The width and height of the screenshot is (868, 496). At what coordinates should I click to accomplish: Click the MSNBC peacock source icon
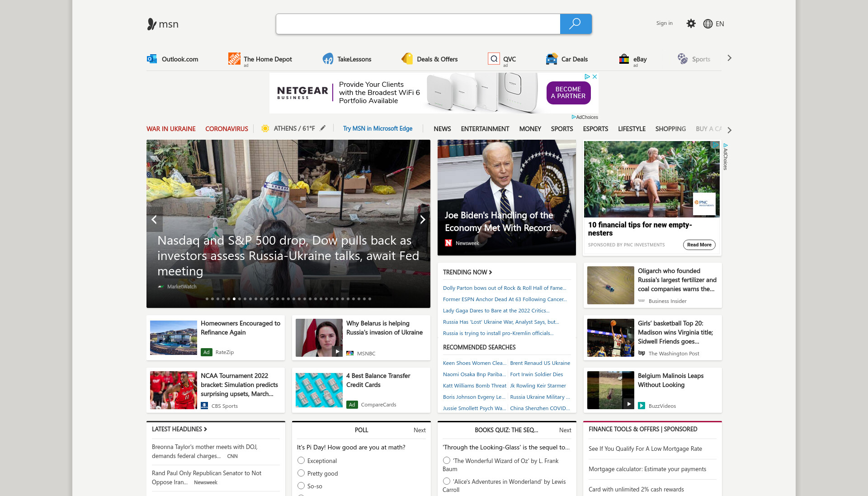pos(350,353)
